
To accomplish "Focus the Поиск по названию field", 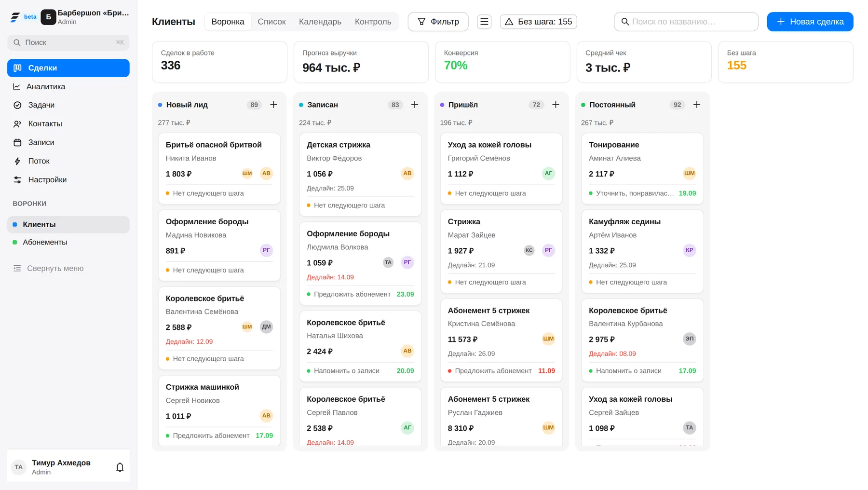I will 686,22.
